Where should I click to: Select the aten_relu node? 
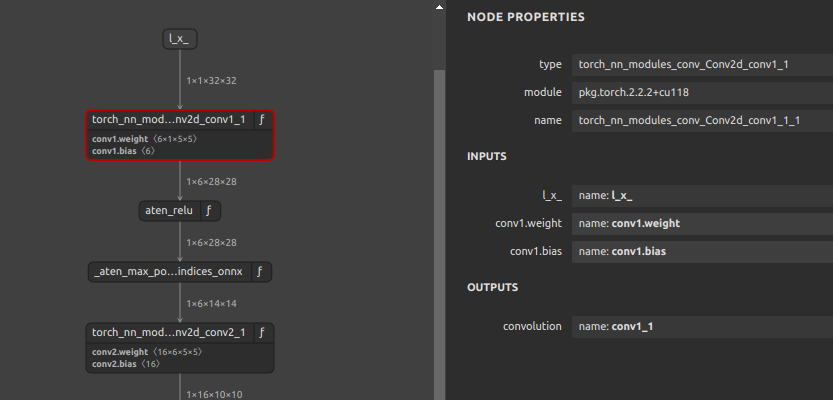pos(170,211)
